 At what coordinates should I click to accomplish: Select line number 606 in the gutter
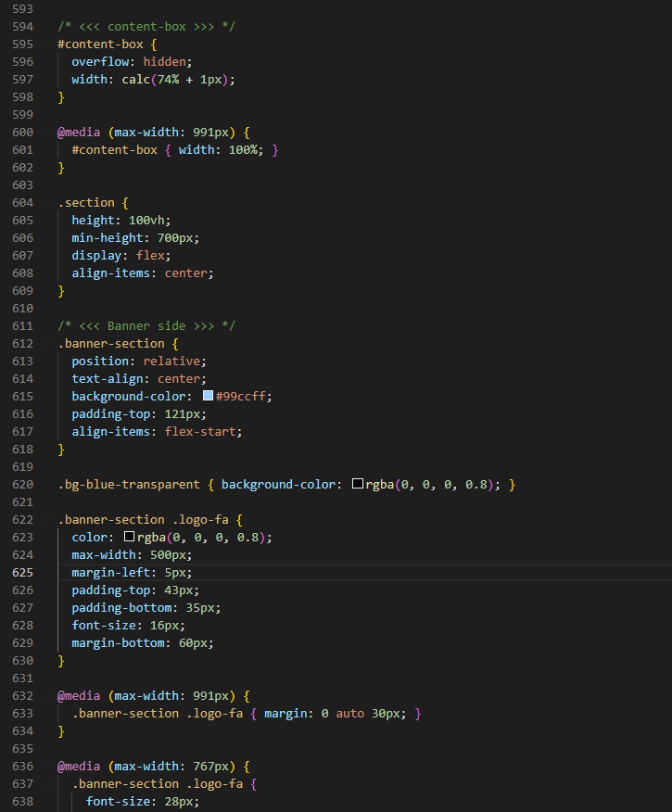tap(23, 238)
